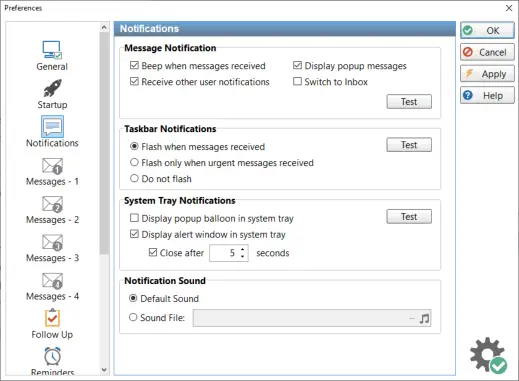Browse sound file with music note icon
The image size is (519, 381).
(424, 318)
